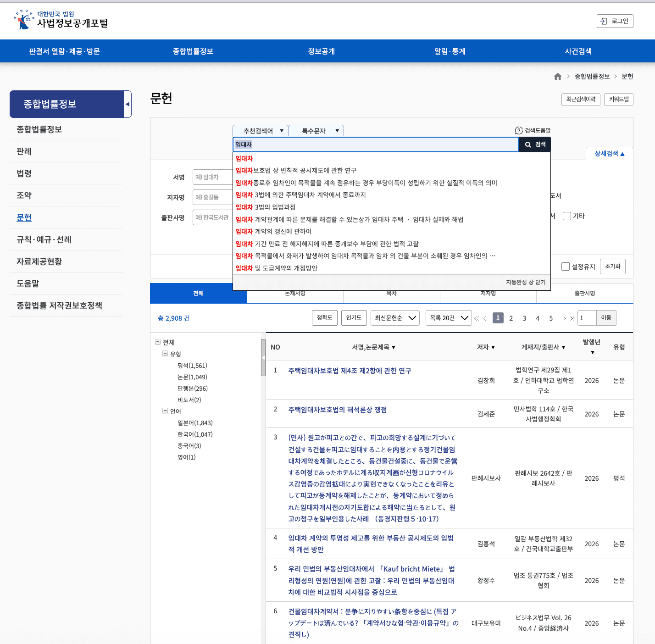Click the magnifier 검색 button
This screenshot has width=655, height=644.
pyautogui.click(x=535, y=144)
